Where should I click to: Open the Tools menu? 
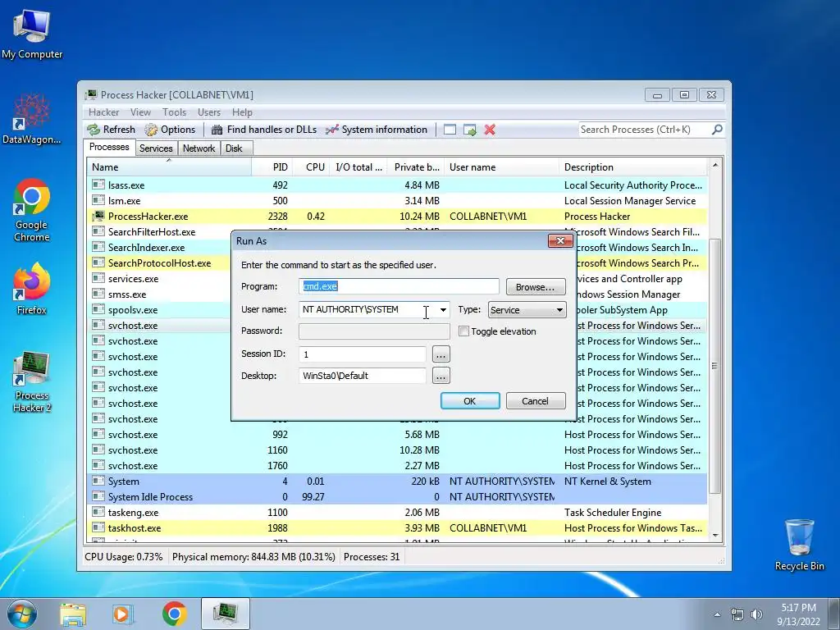coord(174,112)
